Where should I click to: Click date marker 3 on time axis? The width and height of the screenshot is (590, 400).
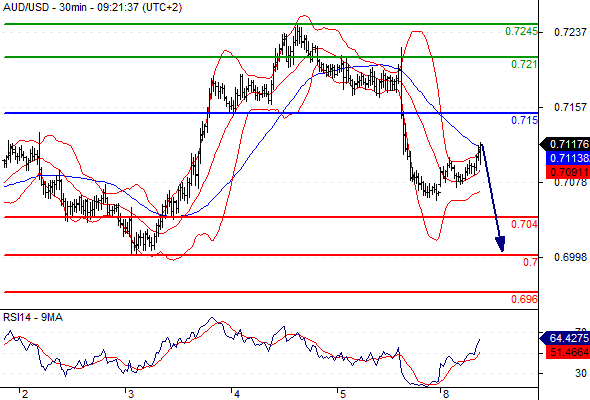point(130,394)
